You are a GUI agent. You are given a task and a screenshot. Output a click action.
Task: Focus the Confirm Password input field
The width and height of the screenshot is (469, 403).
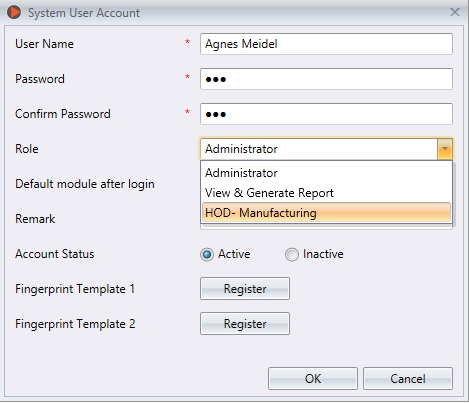[x=326, y=114]
